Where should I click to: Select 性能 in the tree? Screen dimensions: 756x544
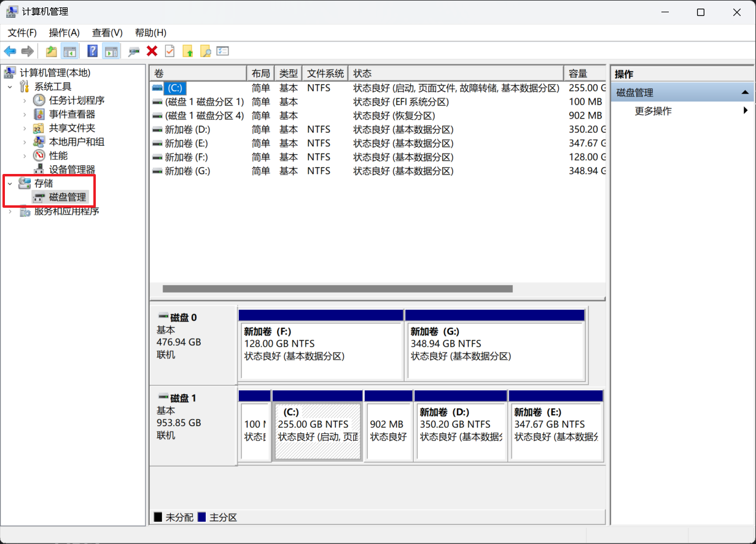(58, 156)
